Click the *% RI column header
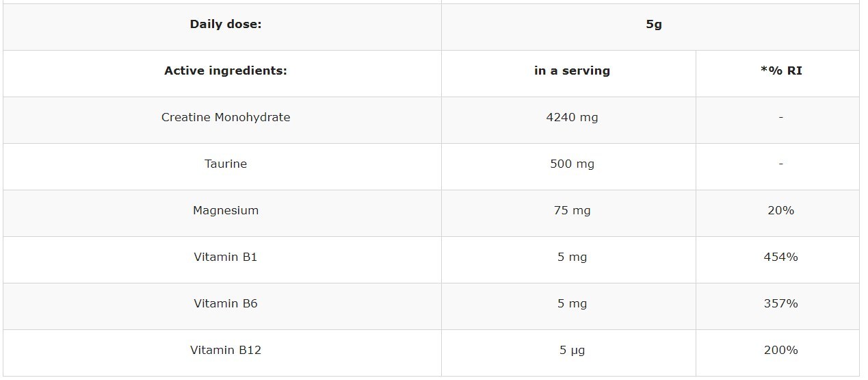This screenshot has height=380, width=868. 780,71
